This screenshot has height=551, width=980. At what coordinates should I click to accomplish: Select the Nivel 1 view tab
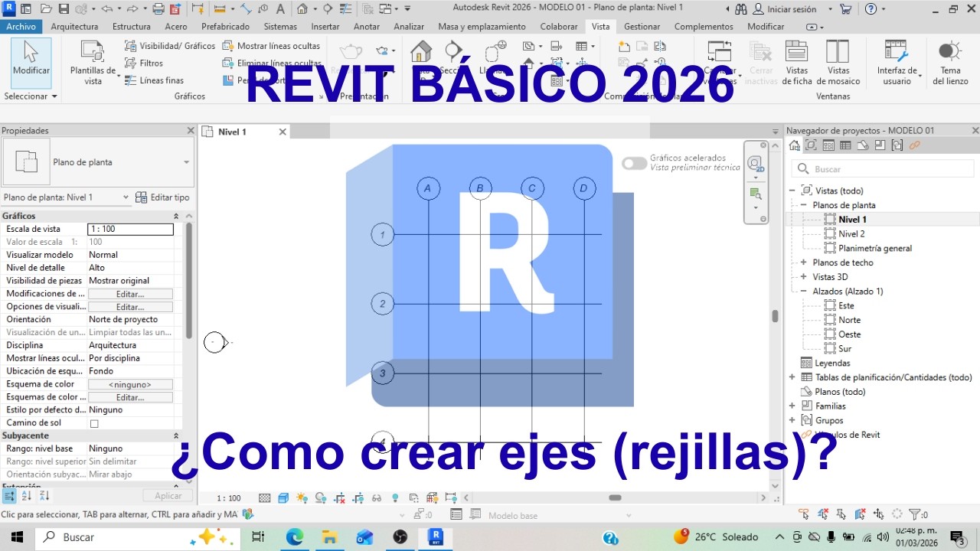(233, 132)
